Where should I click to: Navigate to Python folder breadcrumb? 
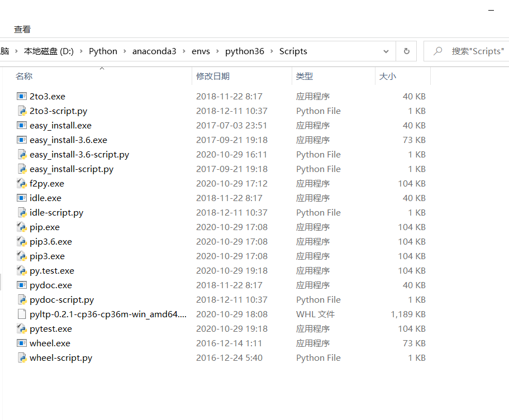103,51
